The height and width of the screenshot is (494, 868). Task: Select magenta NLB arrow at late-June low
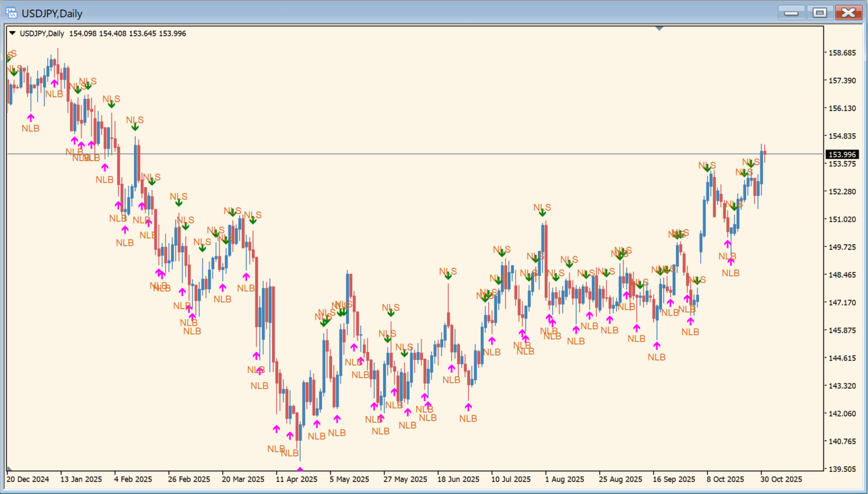point(468,407)
